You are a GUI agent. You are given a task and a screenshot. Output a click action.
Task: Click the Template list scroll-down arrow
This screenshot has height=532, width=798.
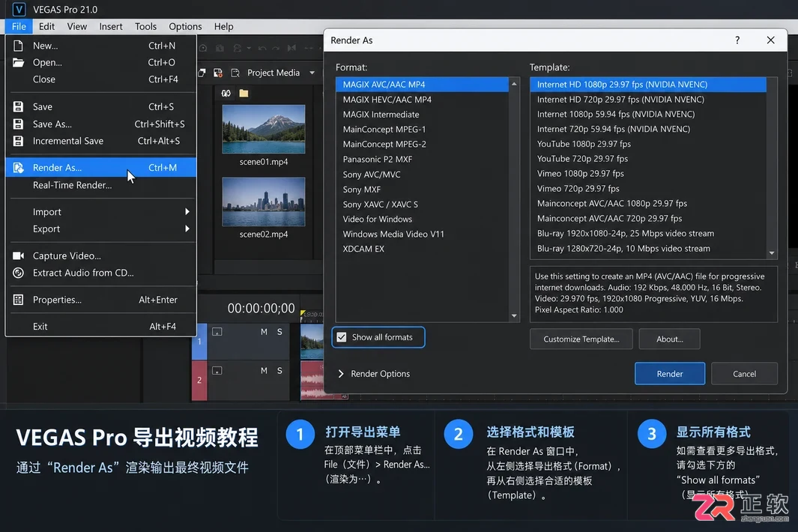(772, 253)
